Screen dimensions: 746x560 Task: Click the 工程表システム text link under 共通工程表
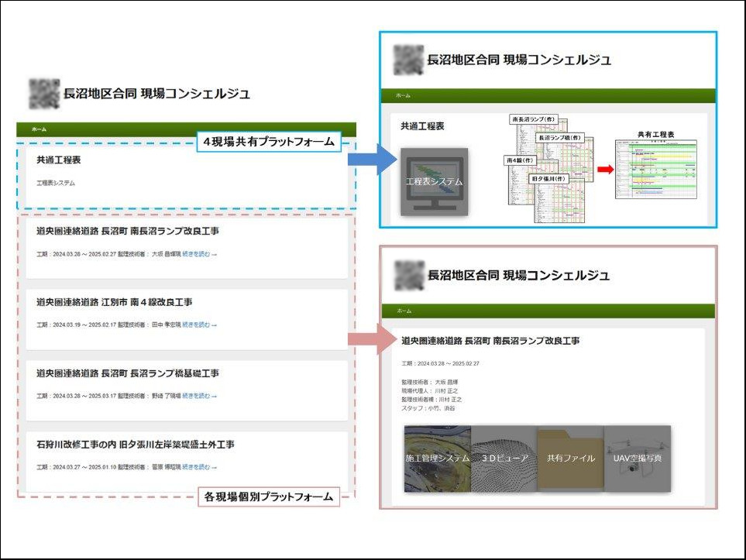(x=56, y=184)
